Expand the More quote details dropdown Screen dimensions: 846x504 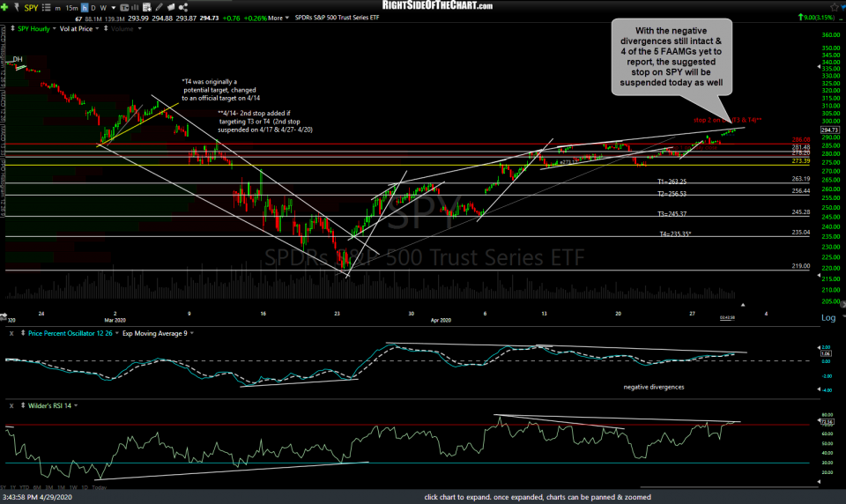pyautogui.click(x=278, y=17)
